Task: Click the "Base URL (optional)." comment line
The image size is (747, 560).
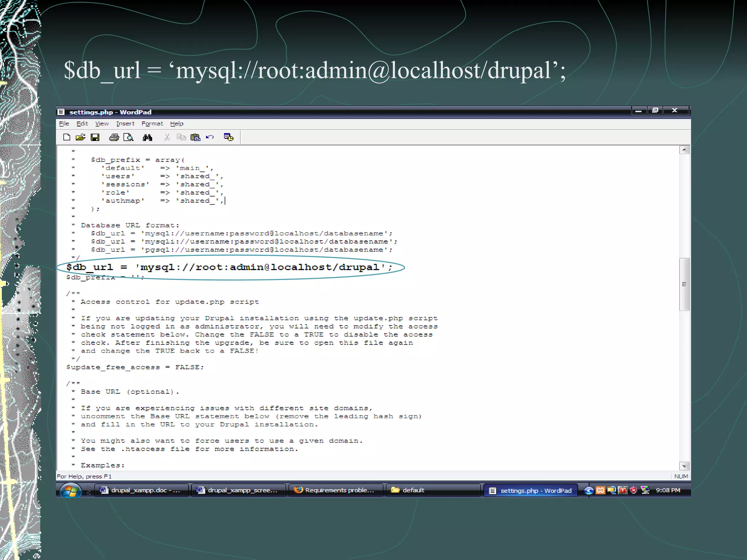Action: coord(130,392)
